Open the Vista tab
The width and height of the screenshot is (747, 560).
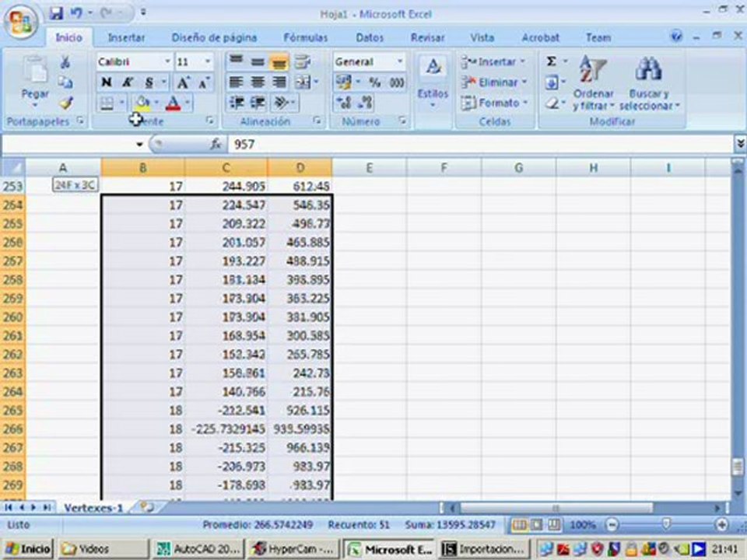(x=482, y=37)
